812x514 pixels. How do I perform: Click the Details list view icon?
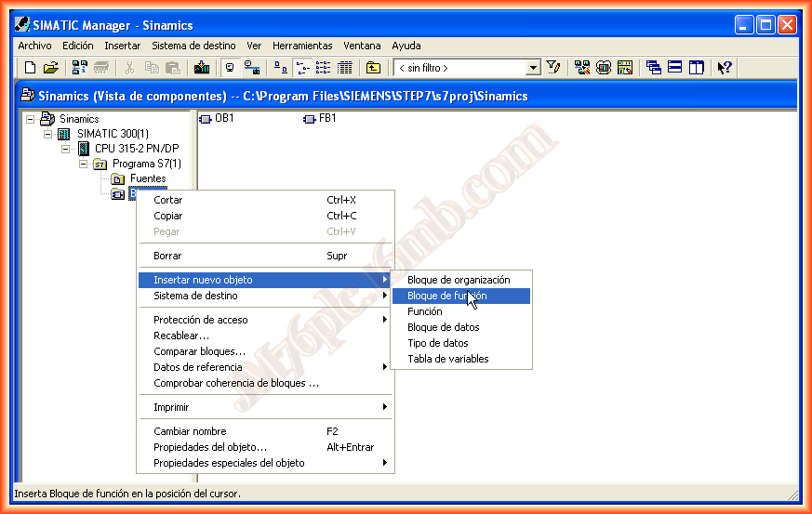pyautogui.click(x=345, y=68)
